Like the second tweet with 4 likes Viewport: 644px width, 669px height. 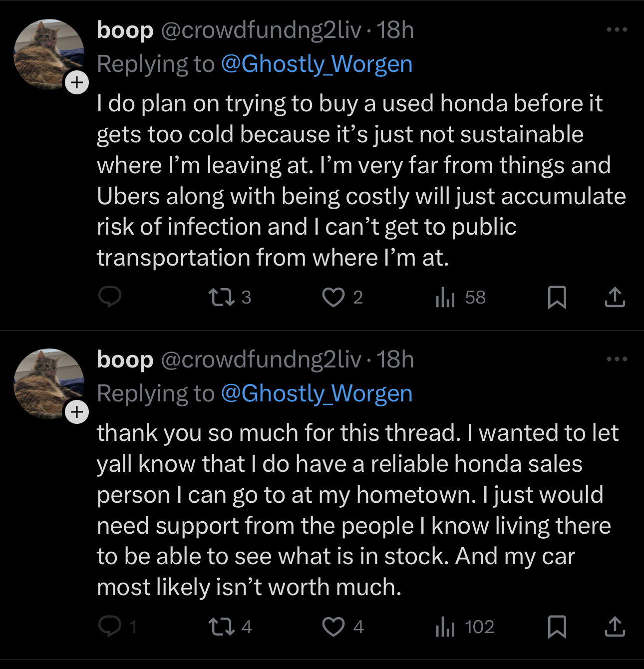(343, 627)
